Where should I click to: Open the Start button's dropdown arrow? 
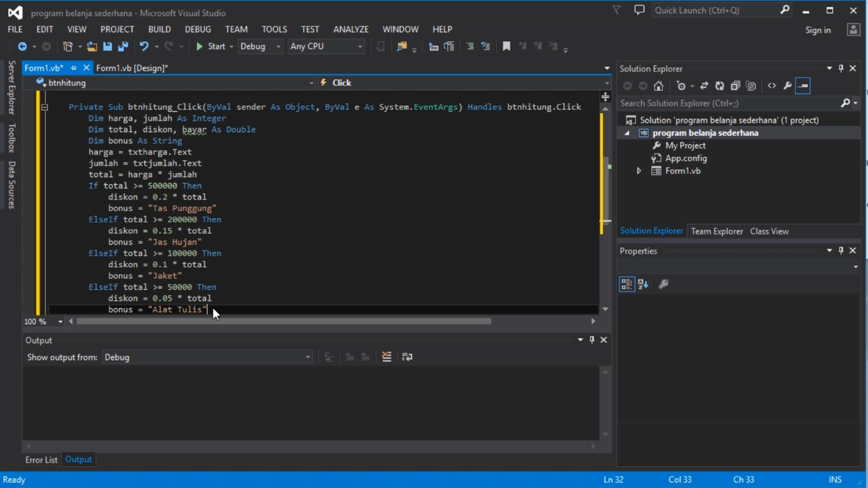231,46
